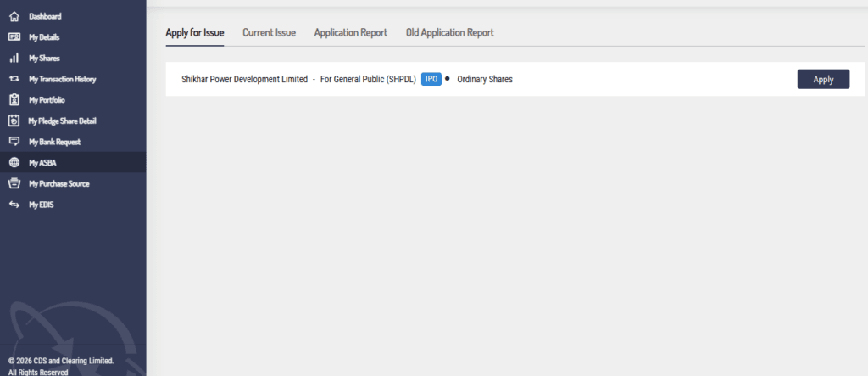Go to My Details menu label
The width and height of the screenshot is (868, 376).
click(x=44, y=37)
